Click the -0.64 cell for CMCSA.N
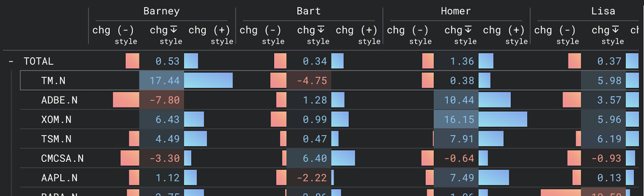644x196 pixels. pyautogui.click(x=456, y=158)
